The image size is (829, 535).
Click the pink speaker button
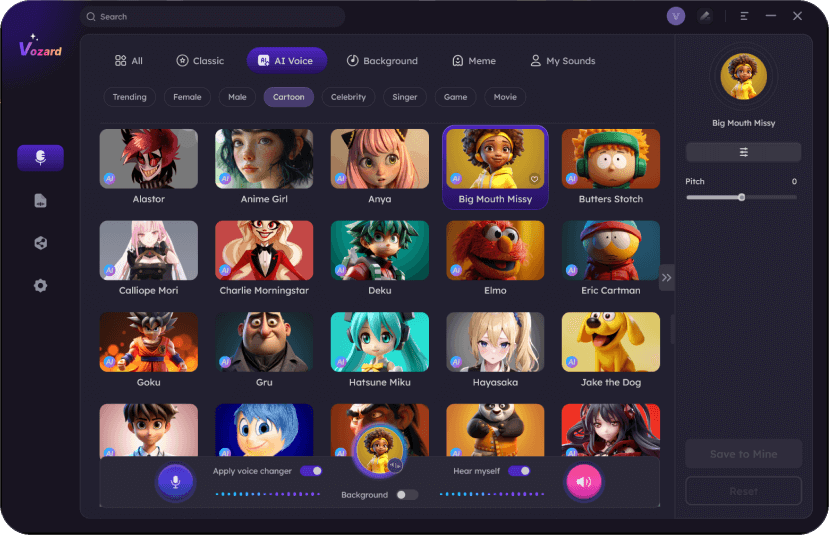[x=584, y=482]
